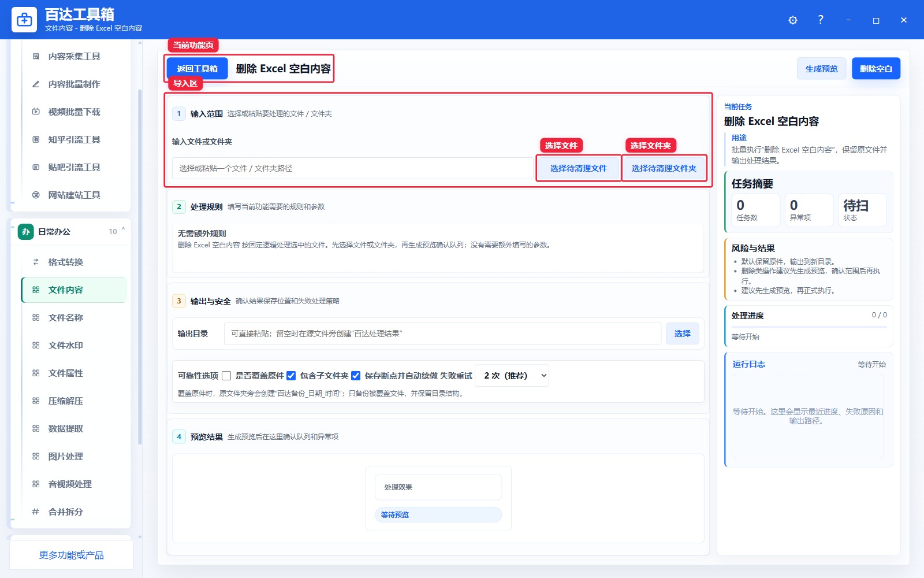Click the hash icon beside 合并拆分

(x=36, y=512)
